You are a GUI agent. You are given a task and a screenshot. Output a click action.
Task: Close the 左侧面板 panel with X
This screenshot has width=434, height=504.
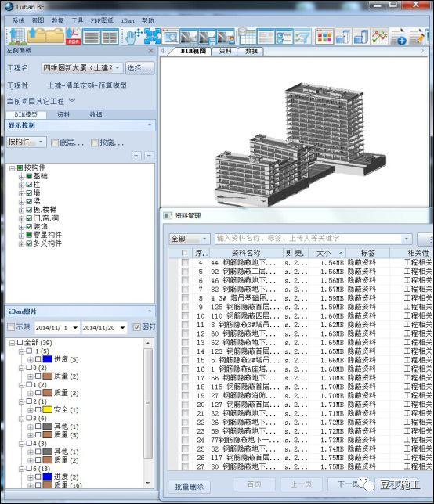(x=150, y=50)
